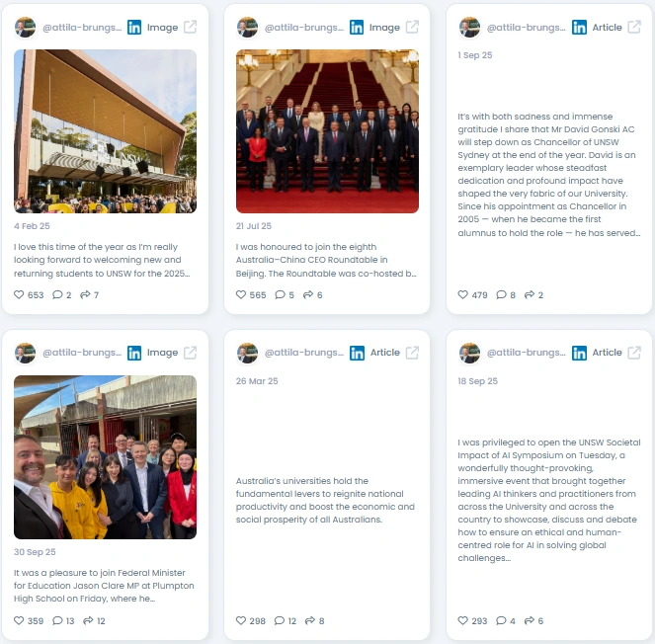Screen dimensions: 655x644
Task: Open external link on 1 Sep 25 article
Action: click(634, 27)
